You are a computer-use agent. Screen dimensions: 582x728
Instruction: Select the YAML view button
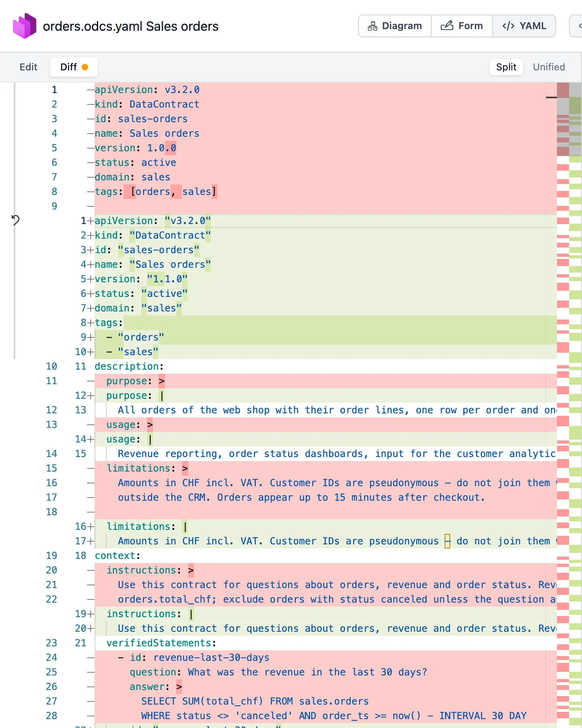click(x=524, y=26)
